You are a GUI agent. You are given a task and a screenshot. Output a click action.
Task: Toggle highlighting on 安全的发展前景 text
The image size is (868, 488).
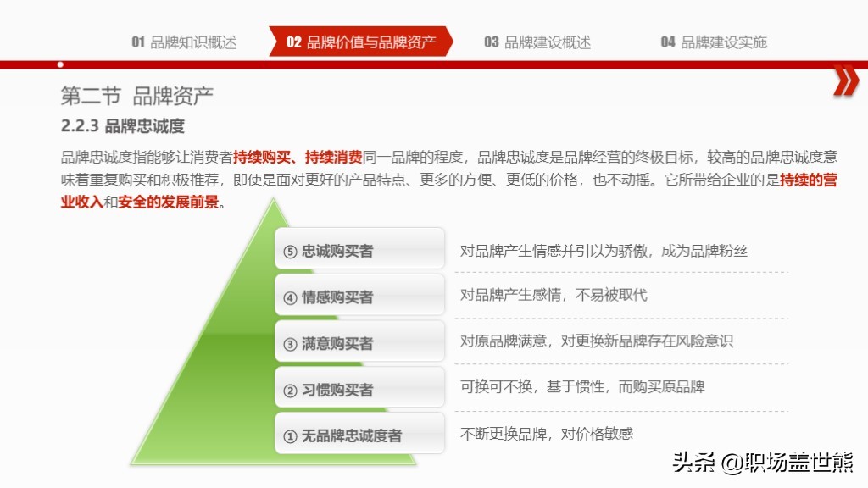coord(167,203)
